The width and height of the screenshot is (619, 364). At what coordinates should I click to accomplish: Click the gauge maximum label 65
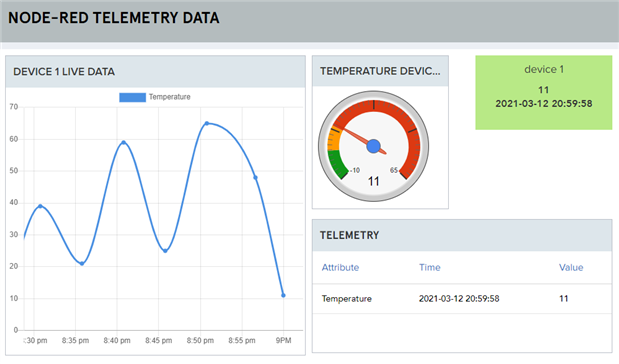394,170
